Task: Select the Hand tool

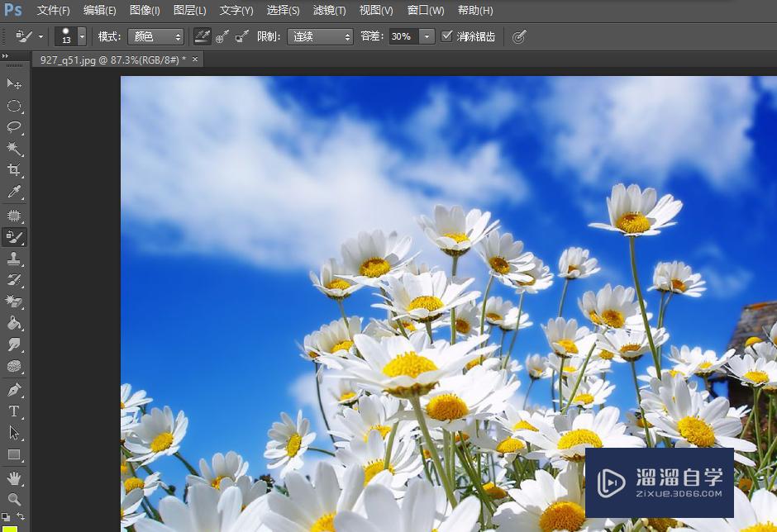Action: click(14, 478)
